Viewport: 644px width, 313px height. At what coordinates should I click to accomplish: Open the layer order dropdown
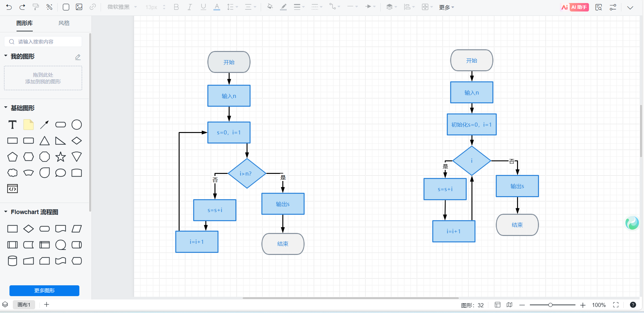coord(392,7)
